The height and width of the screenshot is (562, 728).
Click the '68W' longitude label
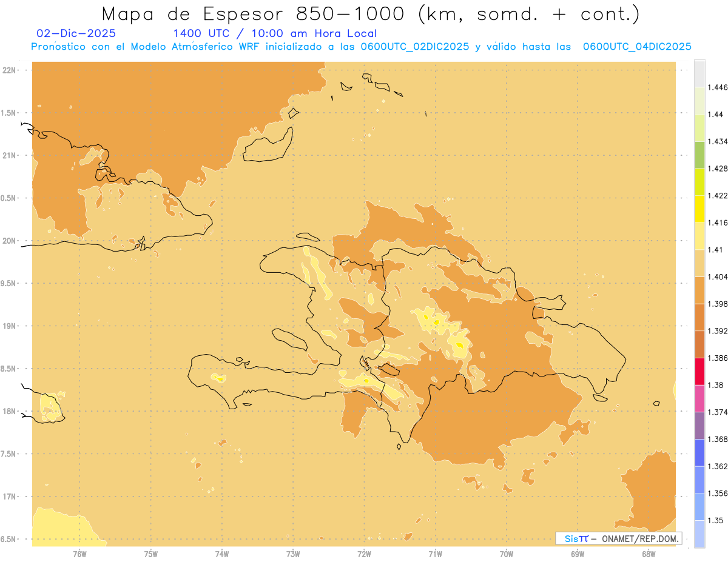pyautogui.click(x=649, y=554)
